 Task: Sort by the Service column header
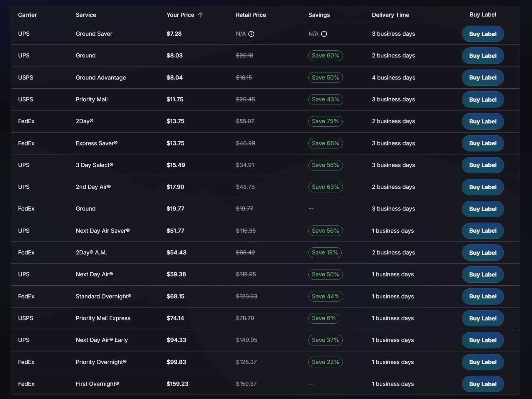pyautogui.click(x=86, y=15)
